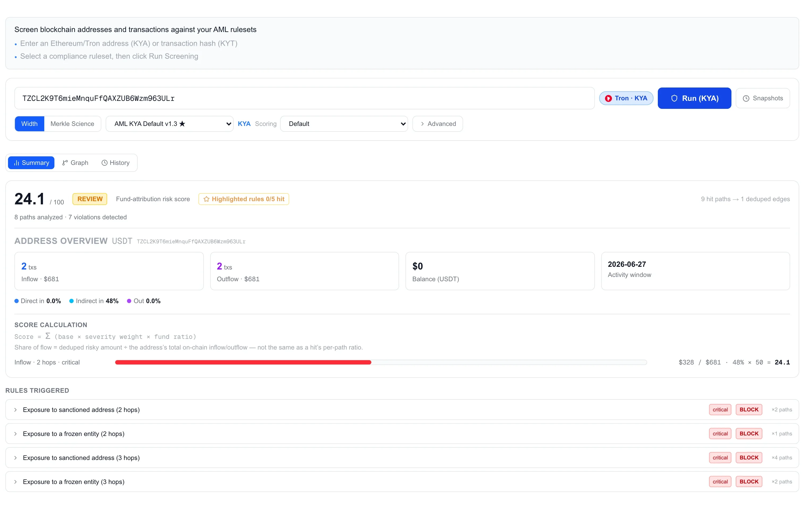Open the Snapshots panel
This screenshot has width=812, height=508.
762,98
